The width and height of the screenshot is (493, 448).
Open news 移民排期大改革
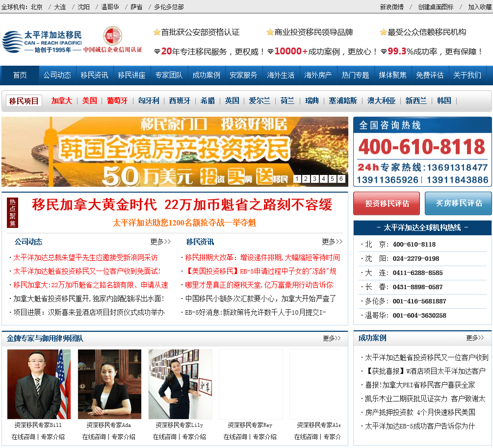[262, 258]
